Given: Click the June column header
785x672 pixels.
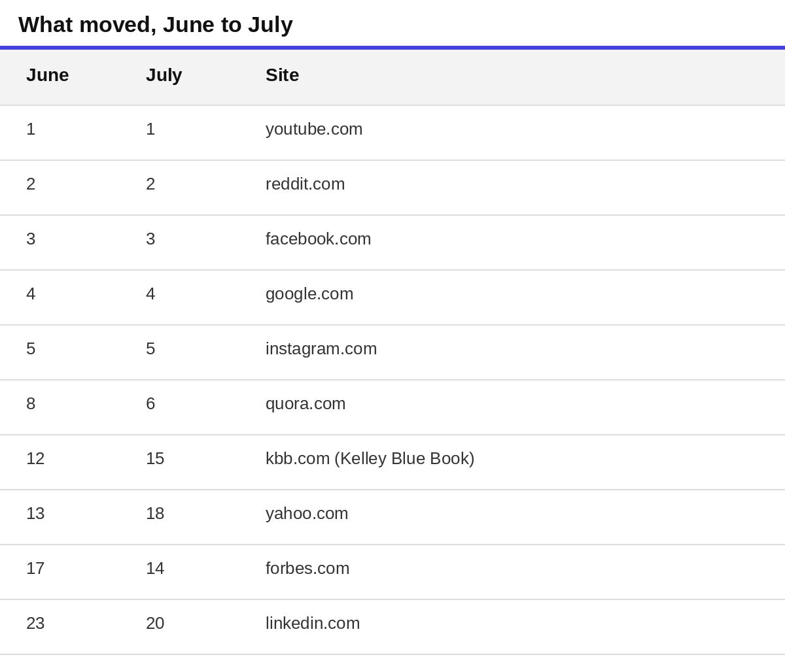Looking at the screenshot, I should [48, 75].
